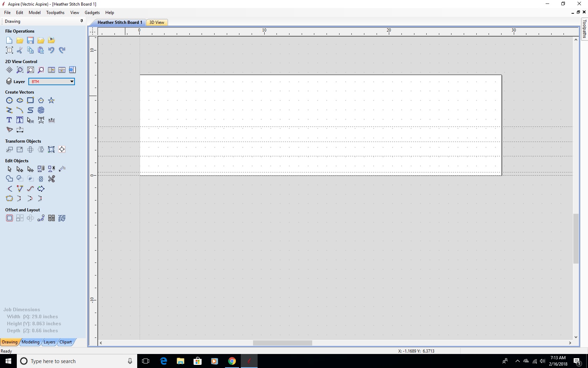Select the Text on Curve ABC tool
The height and width of the screenshot is (368, 588).
[51, 120]
